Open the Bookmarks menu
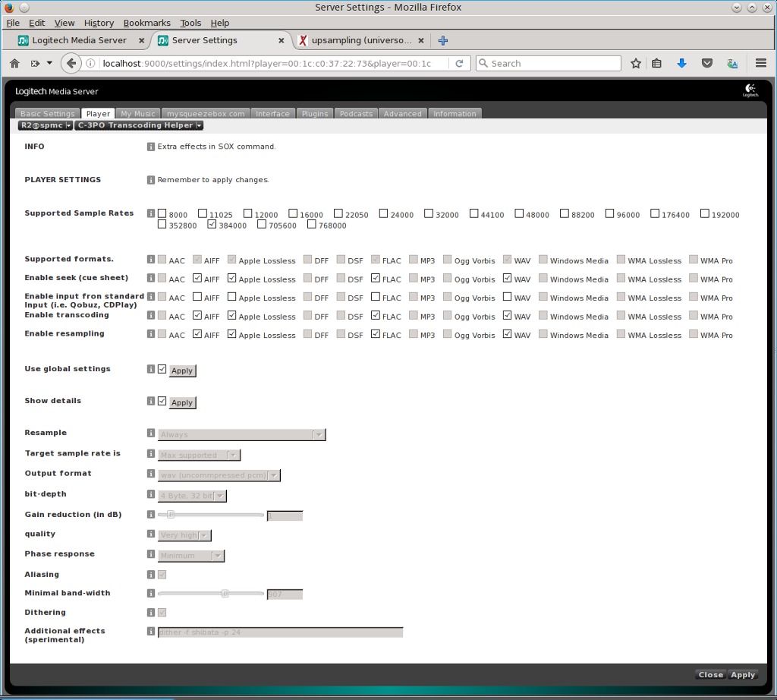 (x=146, y=23)
